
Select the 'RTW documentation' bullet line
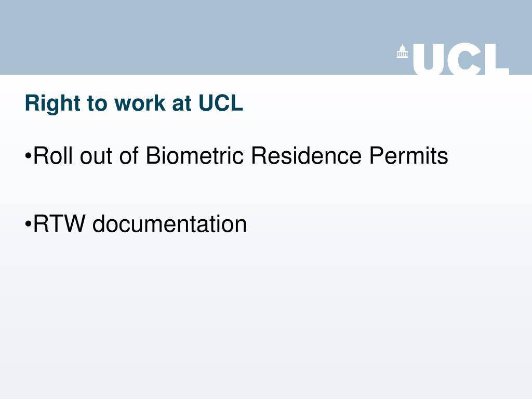[x=136, y=224]
